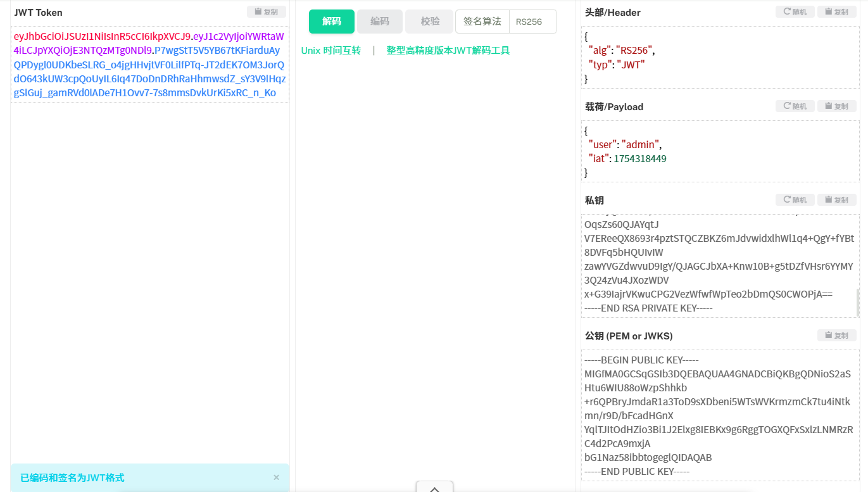
Task: Dismiss the 已编码和签名 notification
Action: tap(276, 477)
